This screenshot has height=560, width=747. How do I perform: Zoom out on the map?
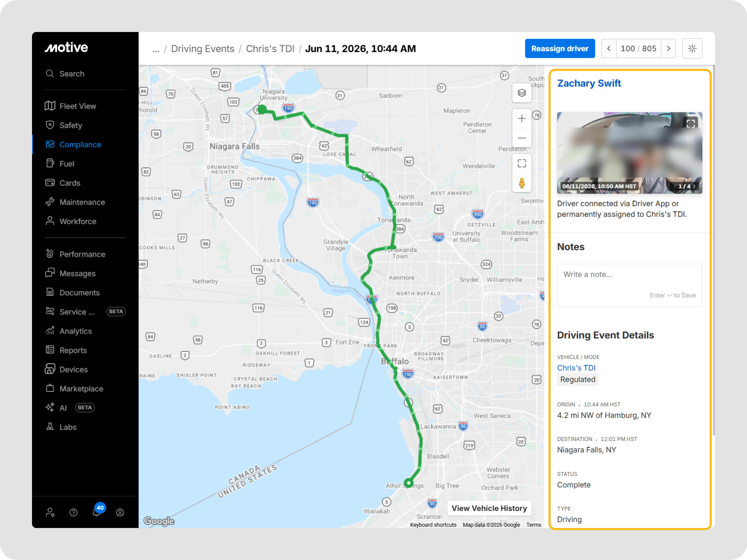click(x=522, y=138)
